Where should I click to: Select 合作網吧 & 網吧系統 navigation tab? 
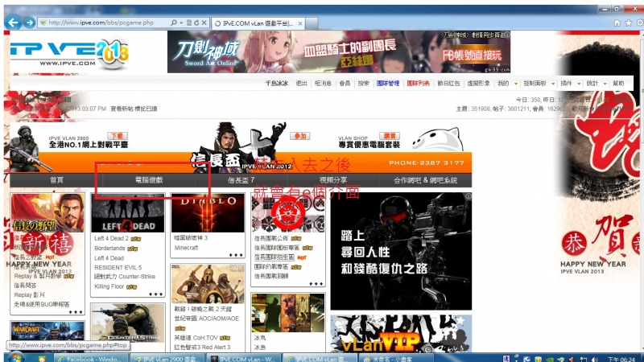tap(425, 179)
